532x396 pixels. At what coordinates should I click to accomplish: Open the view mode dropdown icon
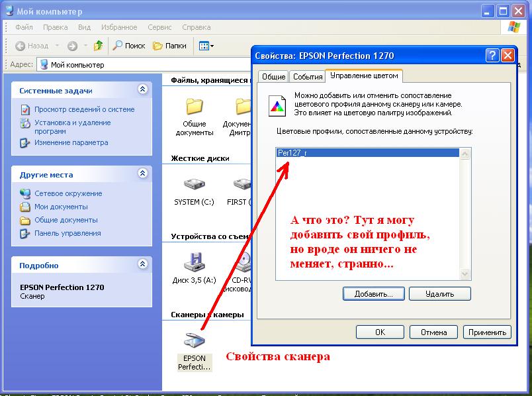pos(206,46)
